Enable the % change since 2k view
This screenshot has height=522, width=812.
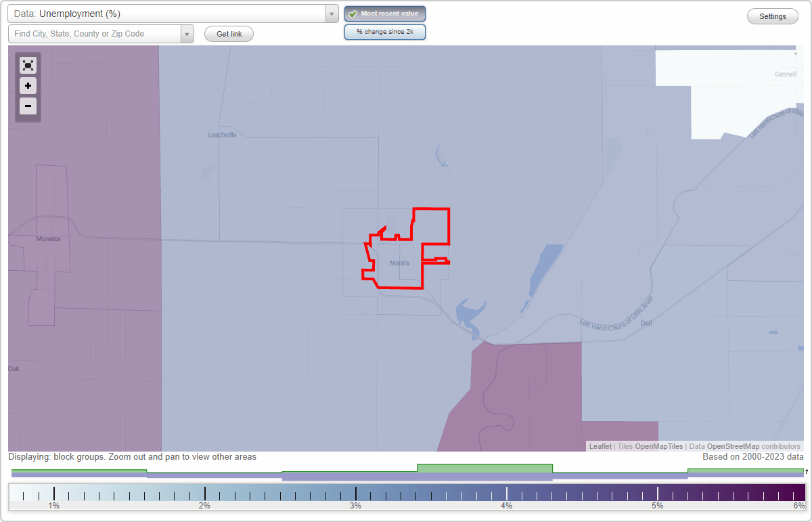click(x=384, y=31)
